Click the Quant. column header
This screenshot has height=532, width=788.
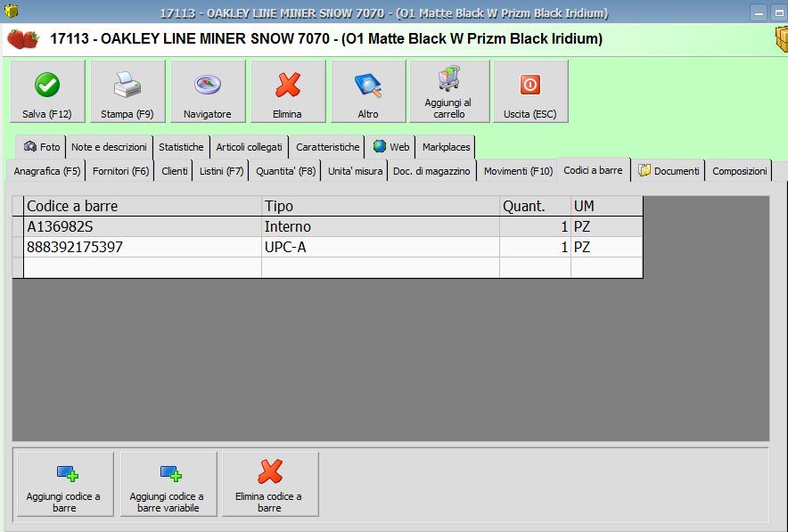(x=535, y=206)
